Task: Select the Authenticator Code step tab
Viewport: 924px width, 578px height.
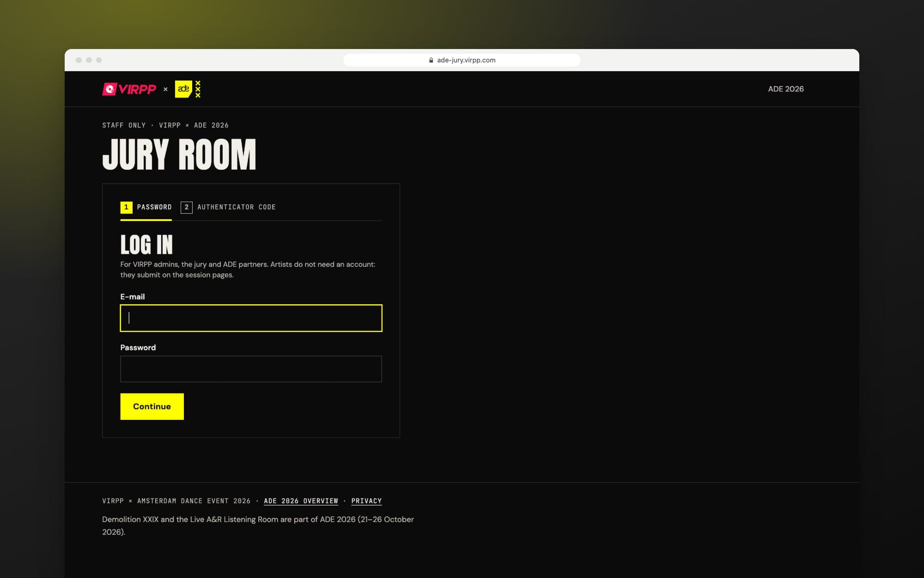Action: (228, 207)
